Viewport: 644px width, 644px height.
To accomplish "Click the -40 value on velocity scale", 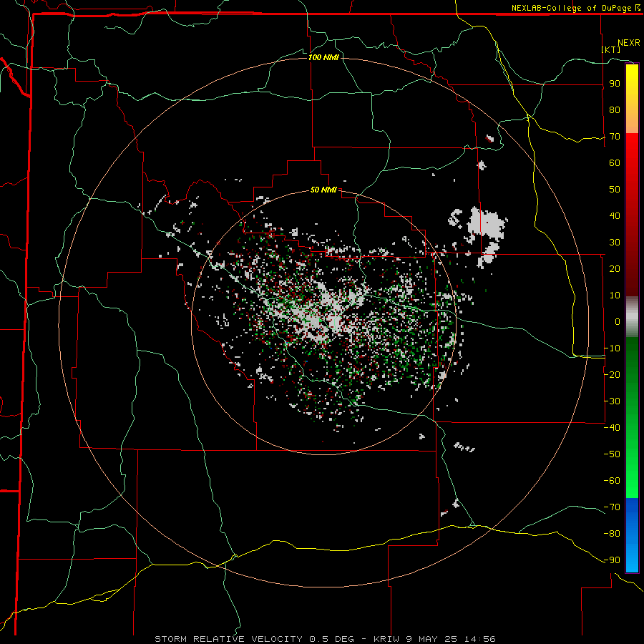I will click(x=612, y=428).
